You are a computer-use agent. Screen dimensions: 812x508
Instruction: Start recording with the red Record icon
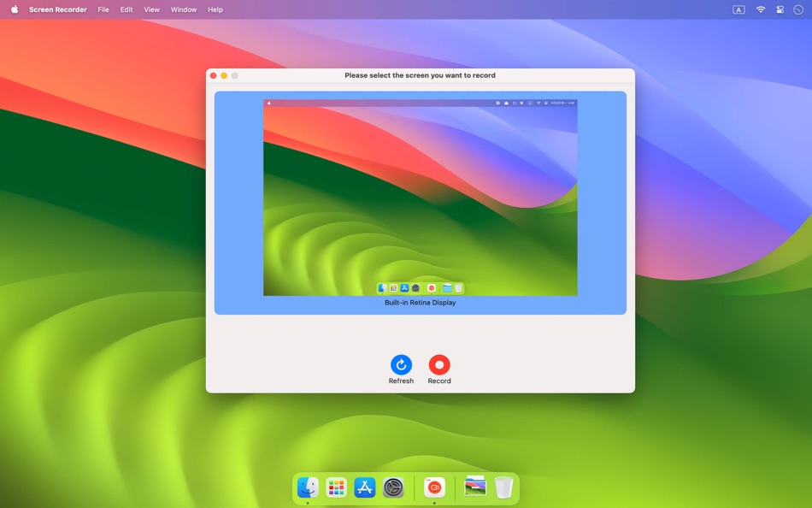tap(439, 365)
